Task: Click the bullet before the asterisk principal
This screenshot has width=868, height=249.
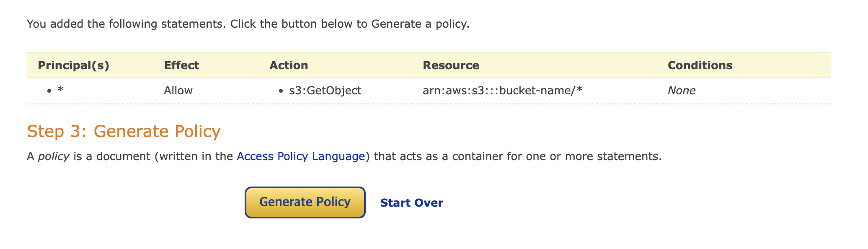Action: click(49, 91)
